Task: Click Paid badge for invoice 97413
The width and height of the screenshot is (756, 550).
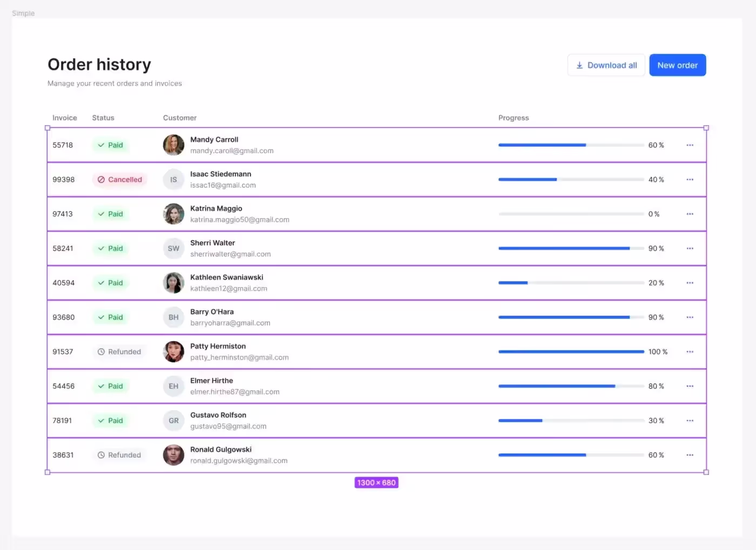Action: pos(111,214)
